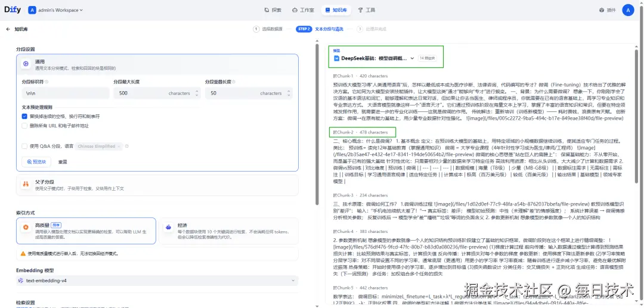Screen dimensions: 644x308
Task: Open the Chinese Simplified language dropdown
Action: pyautogui.click(x=100, y=146)
